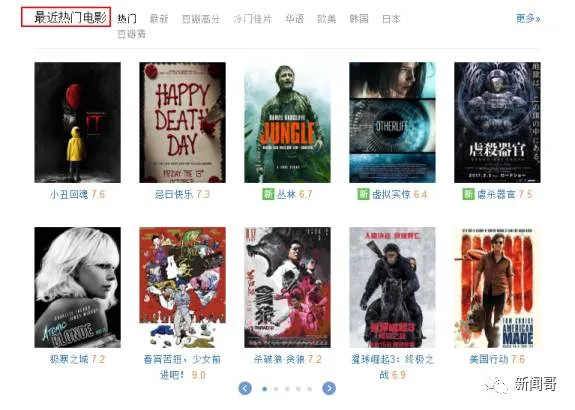The height and width of the screenshot is (410, 575).
Task: Click the previous page arrow in carousel
Action: [245, 388]
